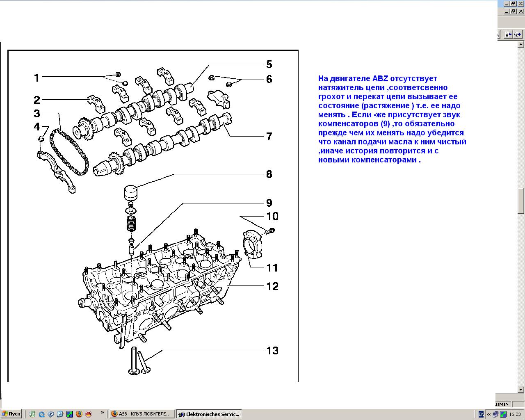Click the previous page toolbar icon

pyautogui.click(x=509, y=34)
